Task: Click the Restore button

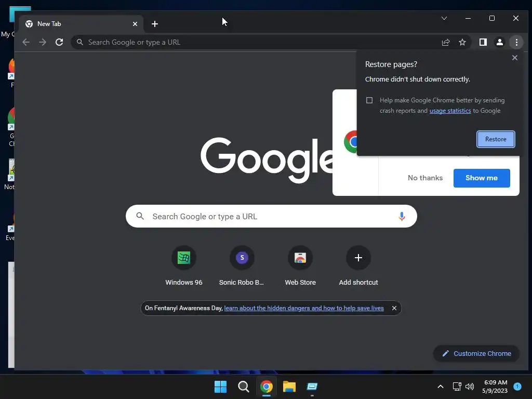Action: (496, 139)
